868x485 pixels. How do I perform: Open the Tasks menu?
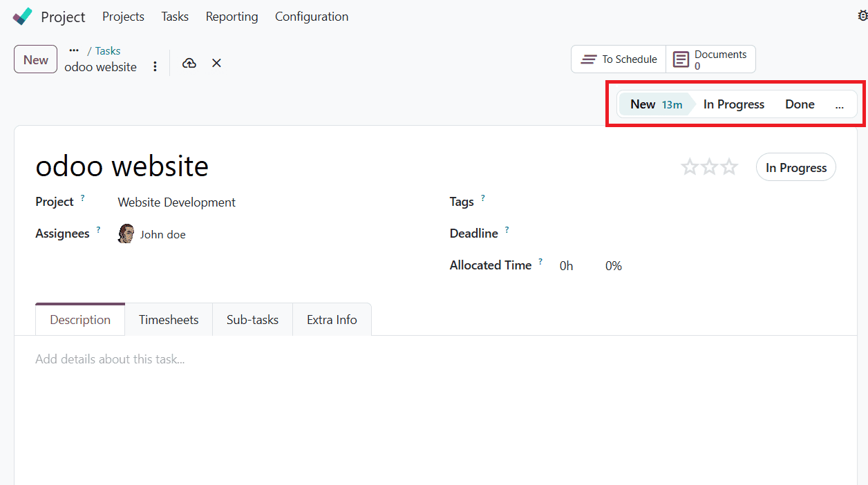[x=175, y=17]
